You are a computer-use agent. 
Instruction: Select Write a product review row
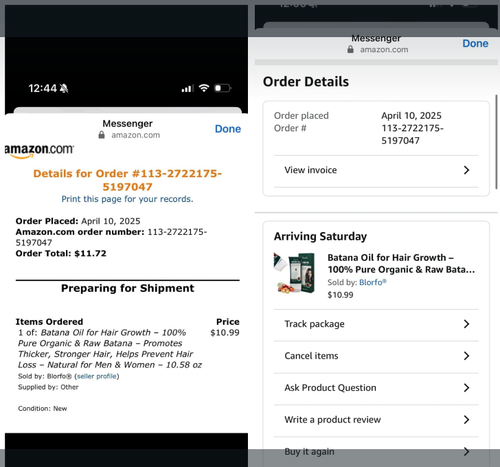376,420
